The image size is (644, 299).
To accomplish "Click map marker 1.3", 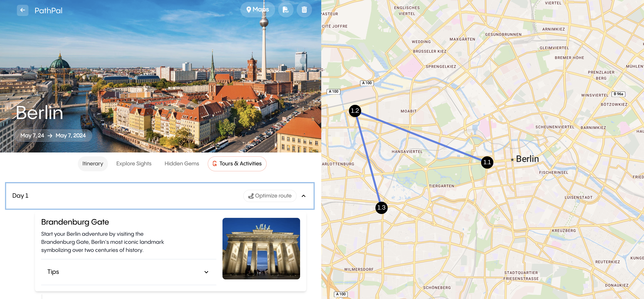I will 381,207.
